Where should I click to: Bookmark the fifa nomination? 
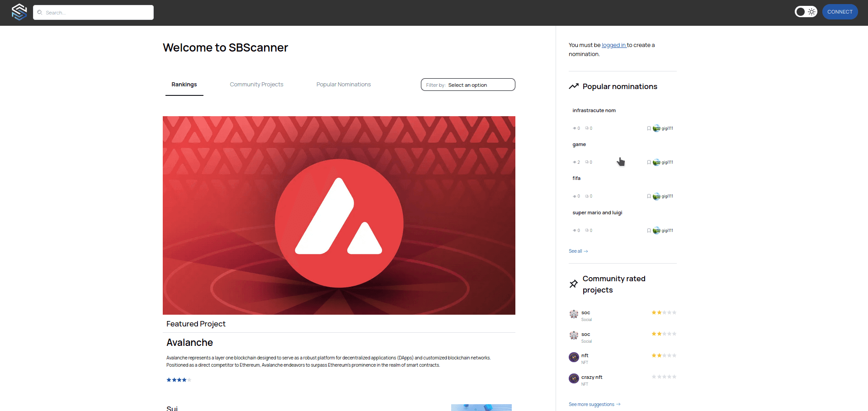649,196
